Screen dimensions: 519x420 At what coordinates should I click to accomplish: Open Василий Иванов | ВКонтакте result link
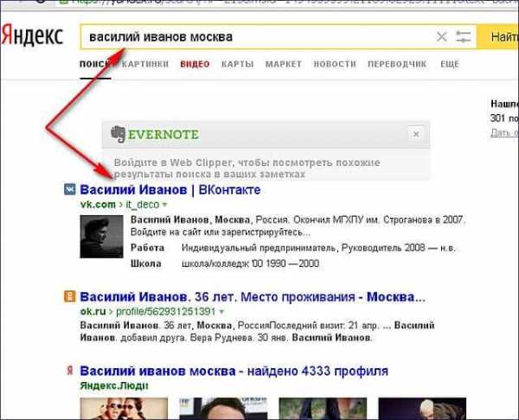pyautogui.click(x=170, y=190)
